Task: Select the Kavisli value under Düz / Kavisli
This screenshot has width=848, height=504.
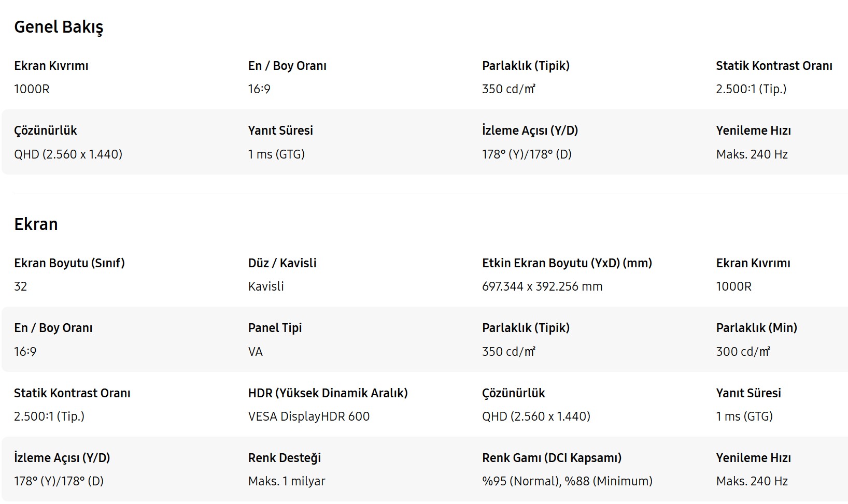Action: click(x=266, y=286)
